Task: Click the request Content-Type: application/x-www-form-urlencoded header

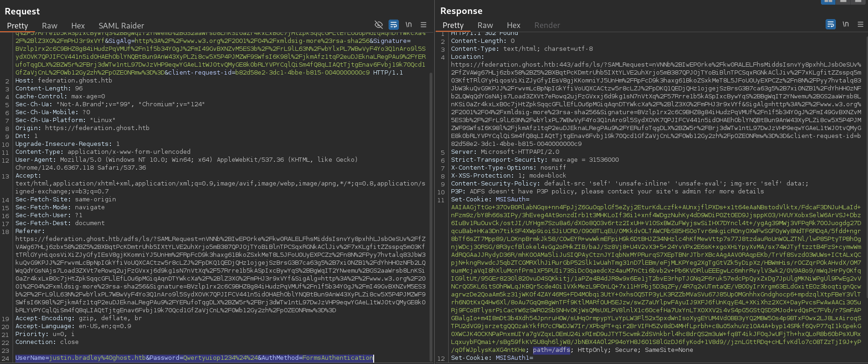Action: [103, 151]
